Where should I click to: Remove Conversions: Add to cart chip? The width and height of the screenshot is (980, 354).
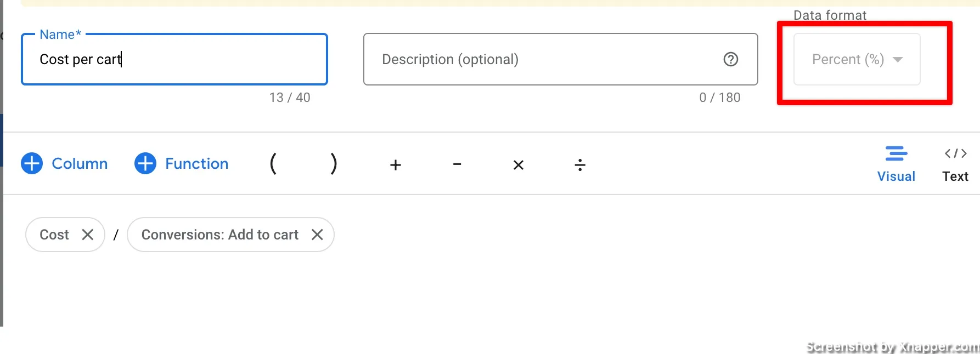click(x=317, y=235)
